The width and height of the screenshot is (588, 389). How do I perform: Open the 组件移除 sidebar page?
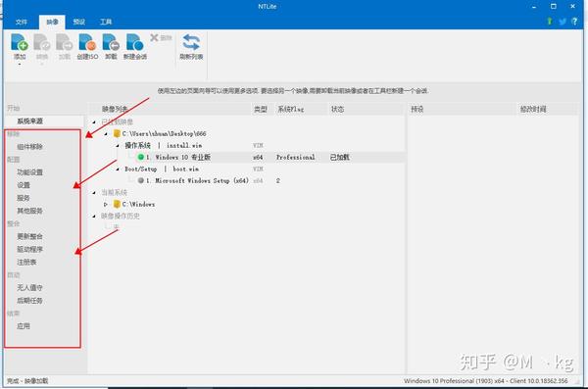30,147
